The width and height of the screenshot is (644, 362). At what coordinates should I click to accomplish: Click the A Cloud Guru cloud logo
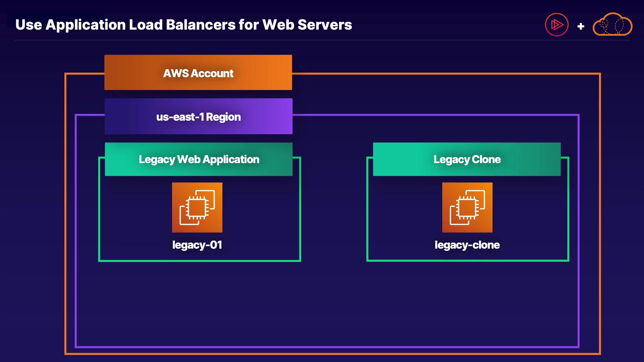tap(612, 25)
